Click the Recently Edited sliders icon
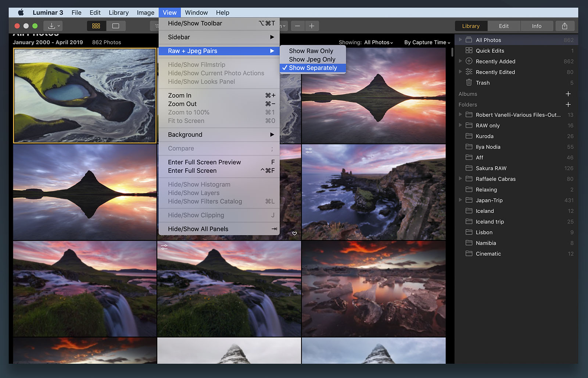The width and height of the screenshot is (588, 378). point(469,72)
